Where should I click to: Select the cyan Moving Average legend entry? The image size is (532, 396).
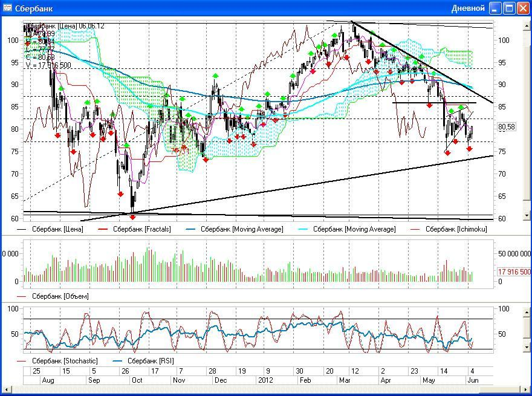pos(347,229)
